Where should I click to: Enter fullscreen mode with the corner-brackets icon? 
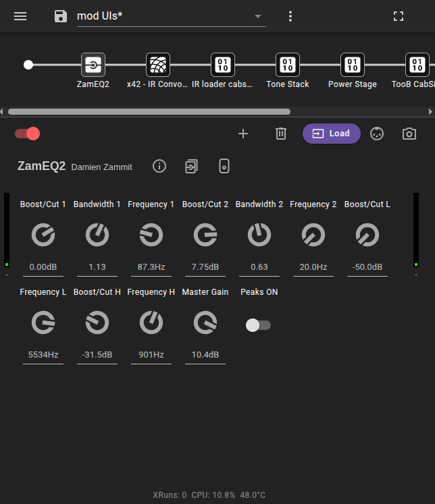399,16
